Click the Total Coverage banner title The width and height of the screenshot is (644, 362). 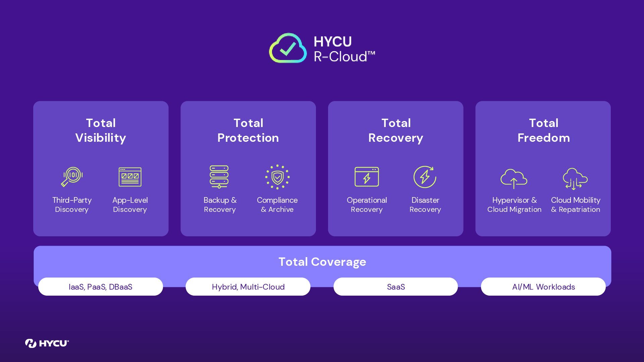pos(322,262)
